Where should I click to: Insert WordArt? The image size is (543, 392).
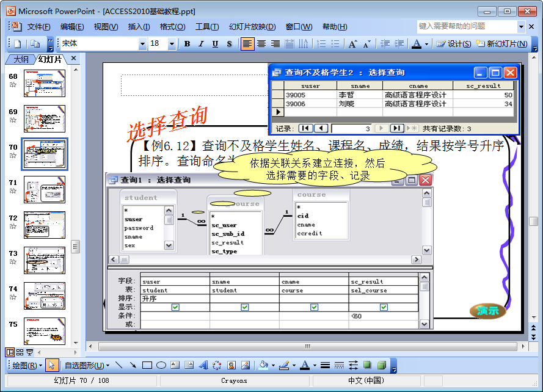pos(203,365)
